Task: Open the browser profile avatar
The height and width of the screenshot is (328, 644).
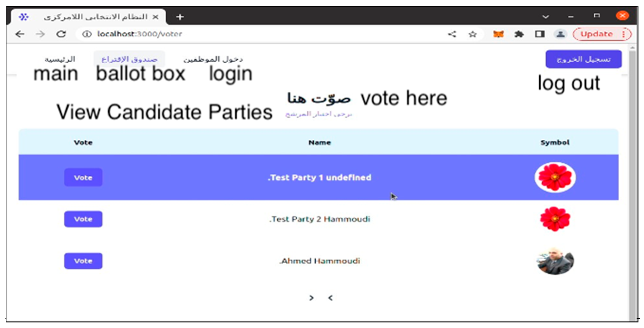Action: [560, 34]
